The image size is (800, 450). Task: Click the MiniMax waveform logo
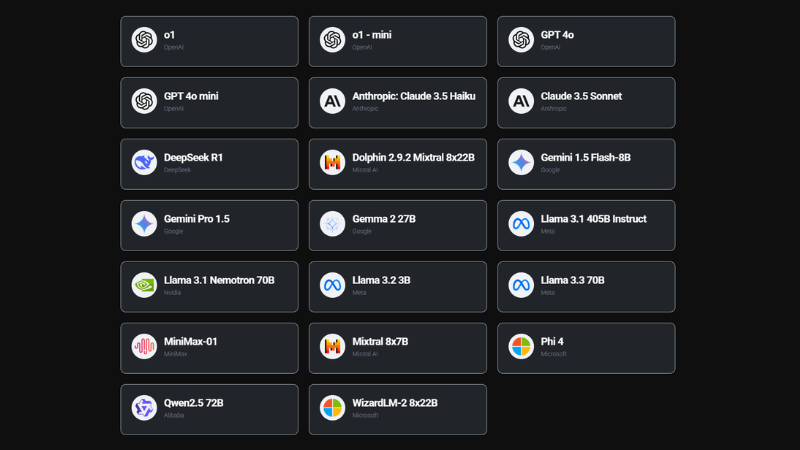[x=144, y=346]
